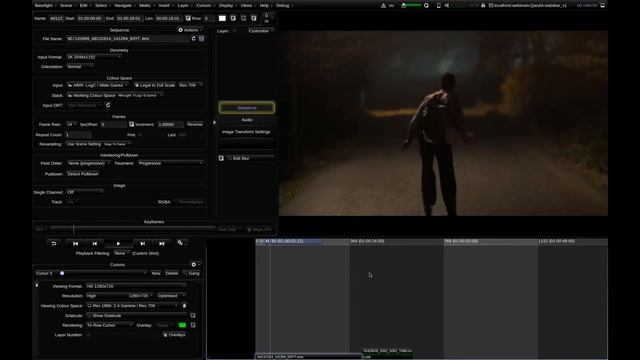
Task: Open the Single Channel Off dropdown
Action: [x=85, y=192]
